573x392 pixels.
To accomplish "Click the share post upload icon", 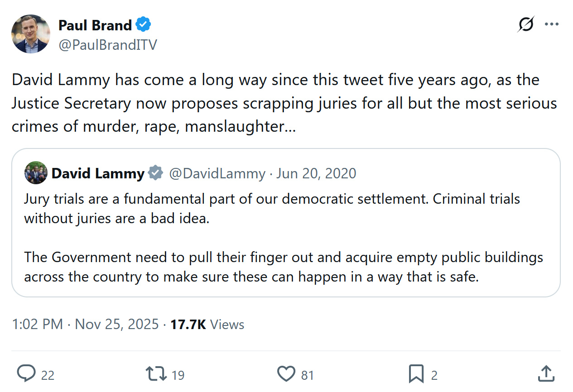I will pos(547,374).
